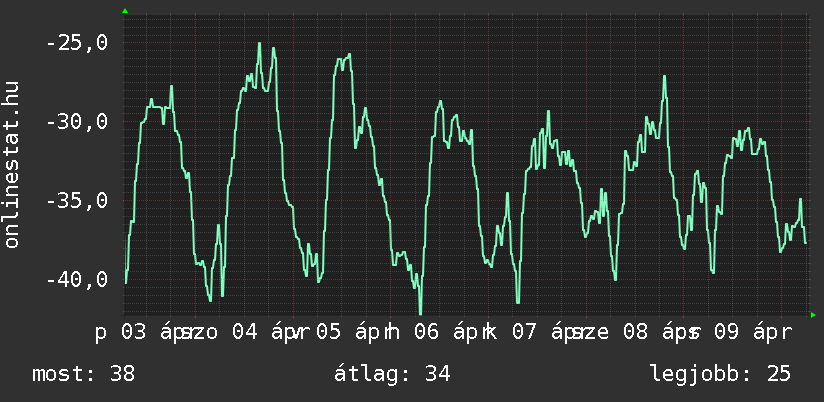Click the green arrow atop the Y-axis
This screenshot has width=824, height=402.
point(124,11)
